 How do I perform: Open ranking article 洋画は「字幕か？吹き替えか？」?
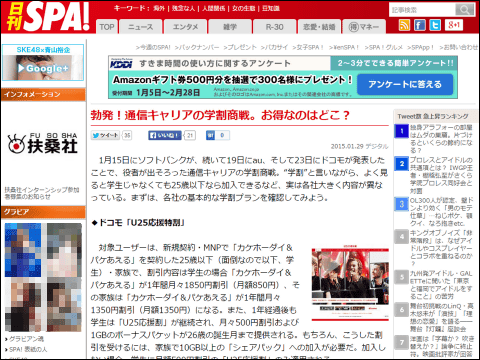pos(441,346)
